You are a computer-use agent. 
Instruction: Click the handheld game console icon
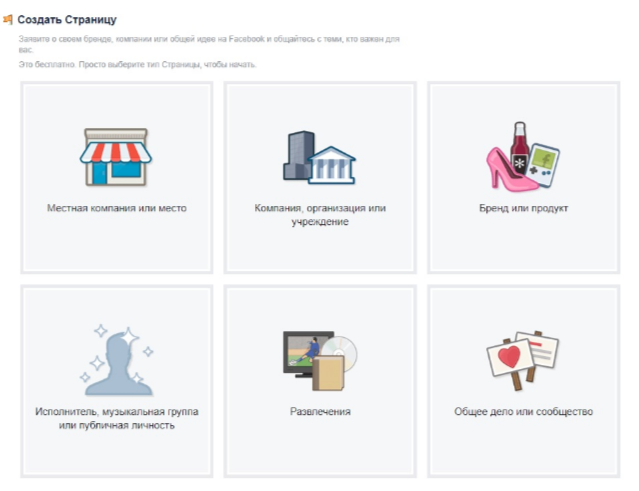coord(544,165)
